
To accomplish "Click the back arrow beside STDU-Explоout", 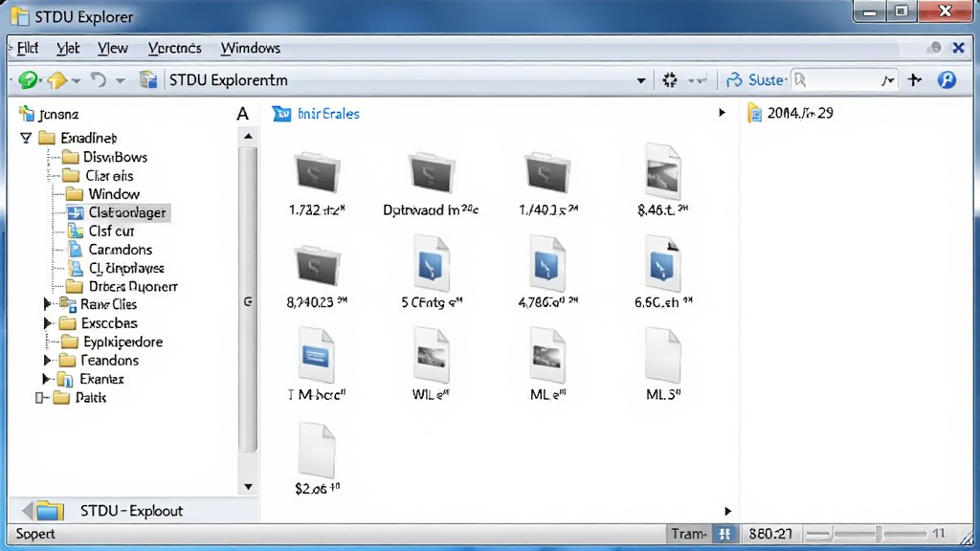I will coord(27,511).
